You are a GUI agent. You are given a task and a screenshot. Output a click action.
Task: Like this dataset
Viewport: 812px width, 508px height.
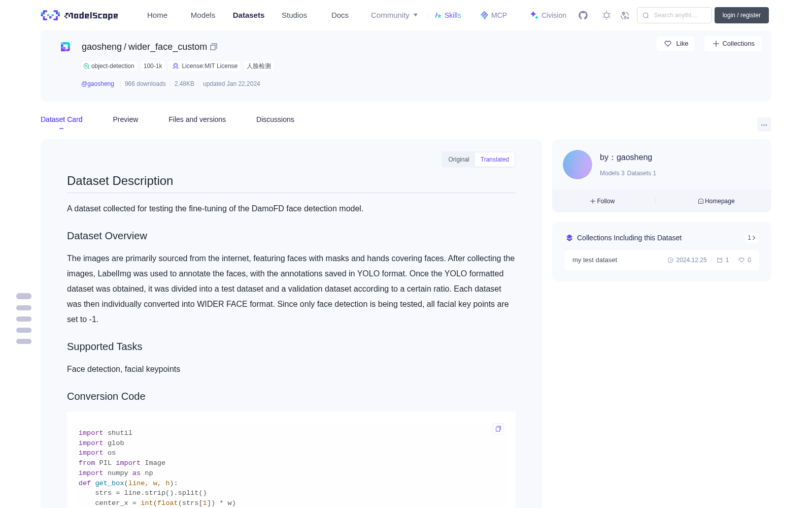pos(676,44)
